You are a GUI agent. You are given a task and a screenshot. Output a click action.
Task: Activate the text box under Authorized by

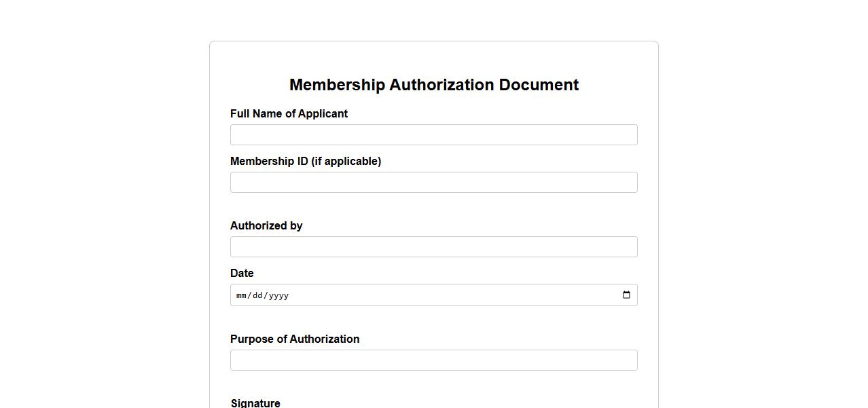[433, 246]
